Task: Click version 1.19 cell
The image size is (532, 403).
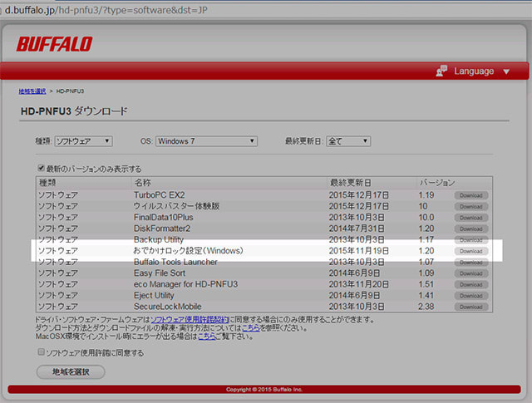Action: 426,195
